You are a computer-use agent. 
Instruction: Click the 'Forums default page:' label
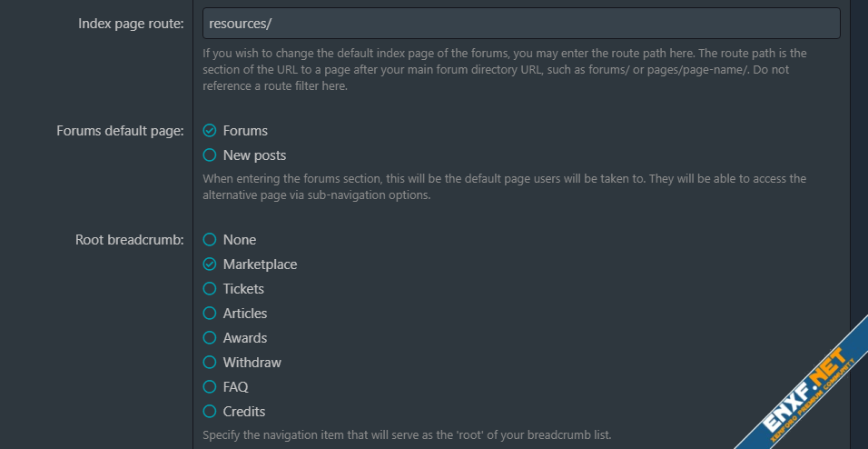[x=120, y=131]
